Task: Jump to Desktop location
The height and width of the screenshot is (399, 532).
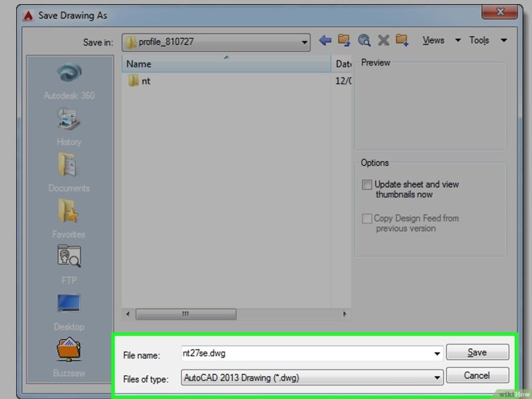Action: click(69, 312)
